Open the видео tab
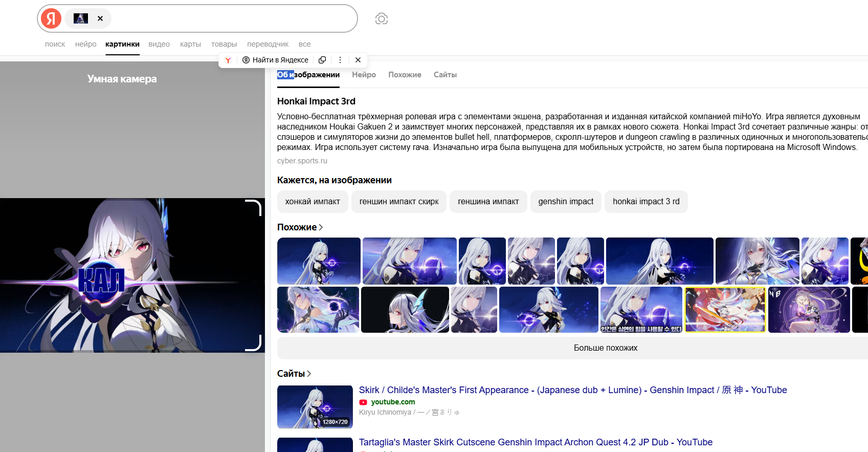This screenshot has height=452, width=868. click(x=159, y=44)
